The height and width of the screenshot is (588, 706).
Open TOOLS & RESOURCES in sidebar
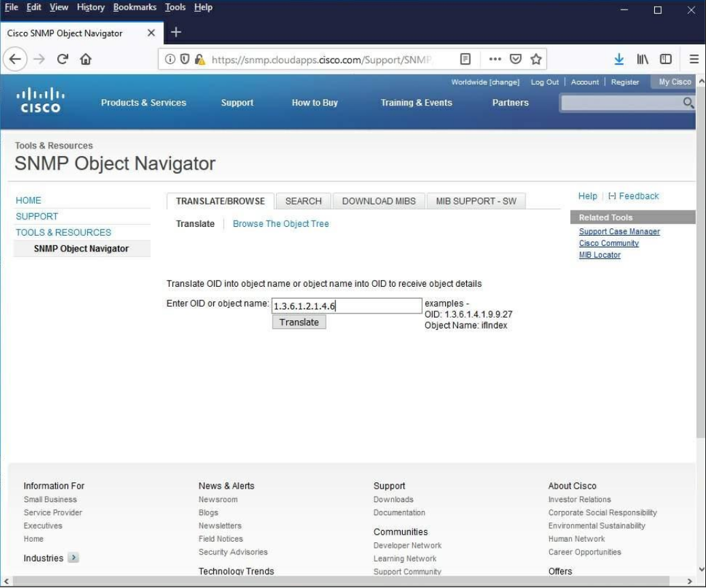63,233
